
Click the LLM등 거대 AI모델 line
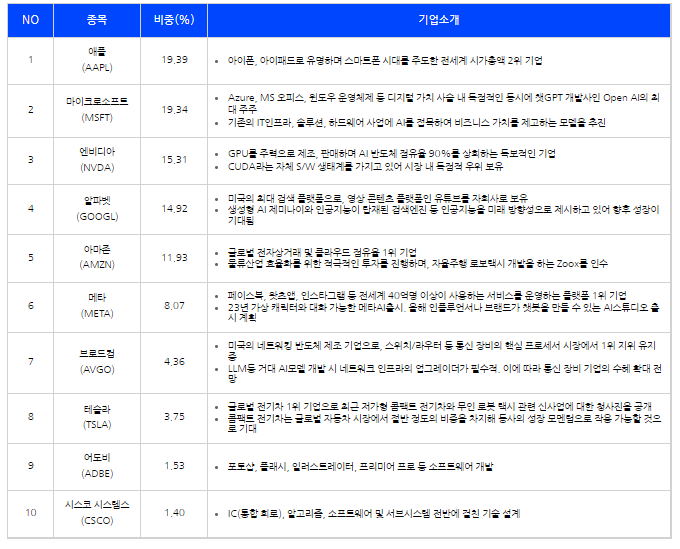pos(445,374)
